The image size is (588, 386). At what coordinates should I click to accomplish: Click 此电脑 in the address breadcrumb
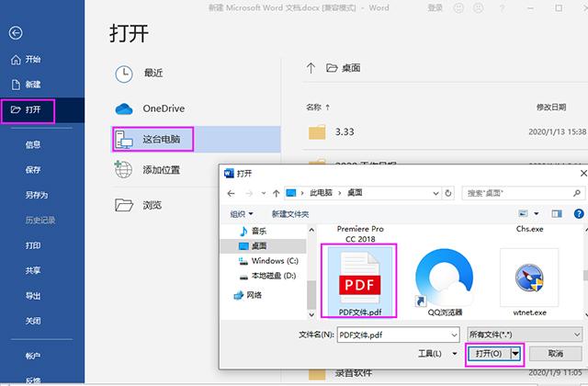pos(321,193)
